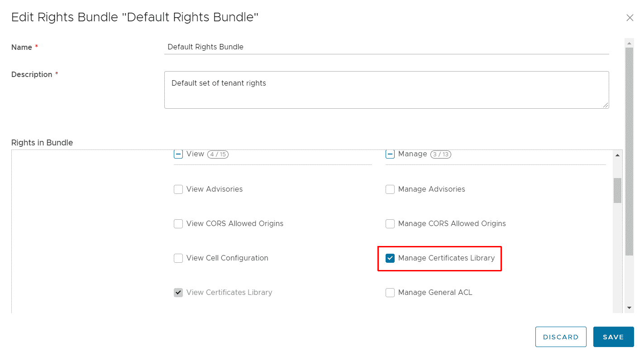Close the Edit Rights Bundle dialog
Image resolution: width=644 pixels, height=352 pixels.
pos(630,18)
